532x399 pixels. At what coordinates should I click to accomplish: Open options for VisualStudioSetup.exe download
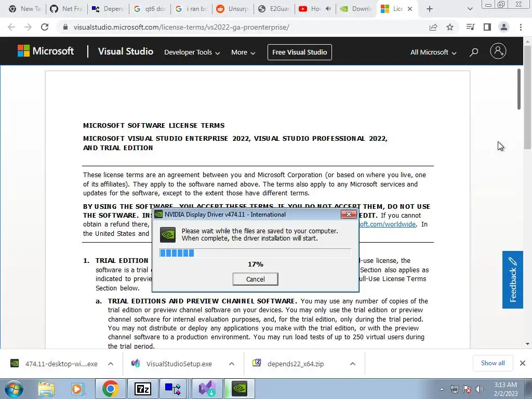[232, 364]
